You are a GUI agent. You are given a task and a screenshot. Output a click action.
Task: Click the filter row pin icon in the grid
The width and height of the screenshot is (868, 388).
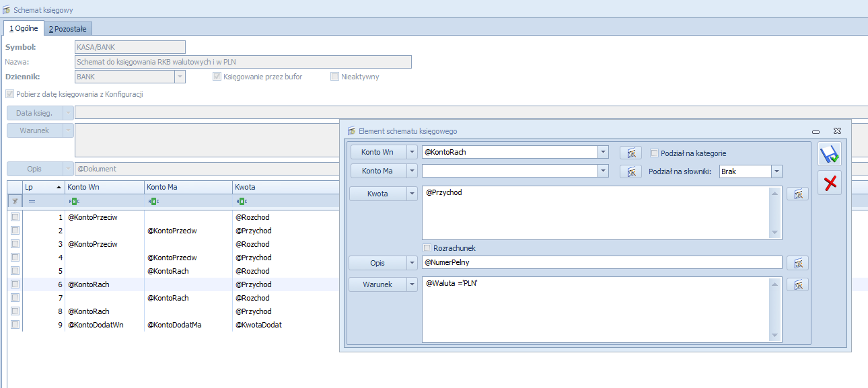[x=15, y=201]
